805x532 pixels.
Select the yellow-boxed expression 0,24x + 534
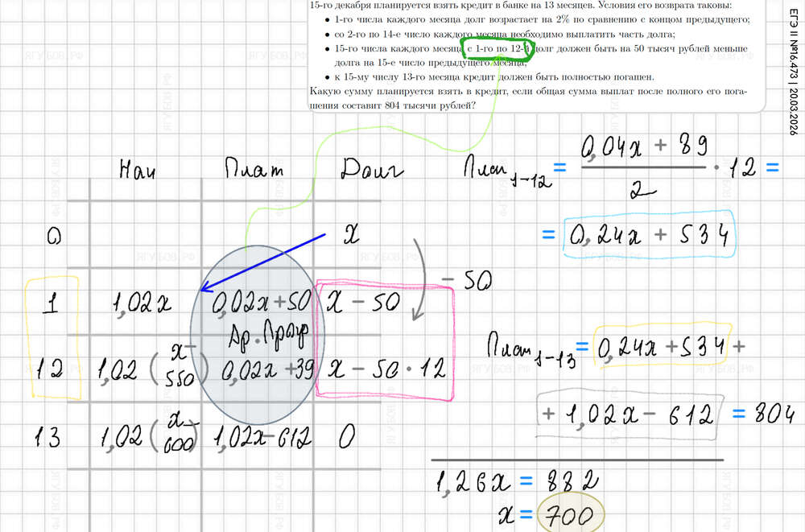click(662, 346)
